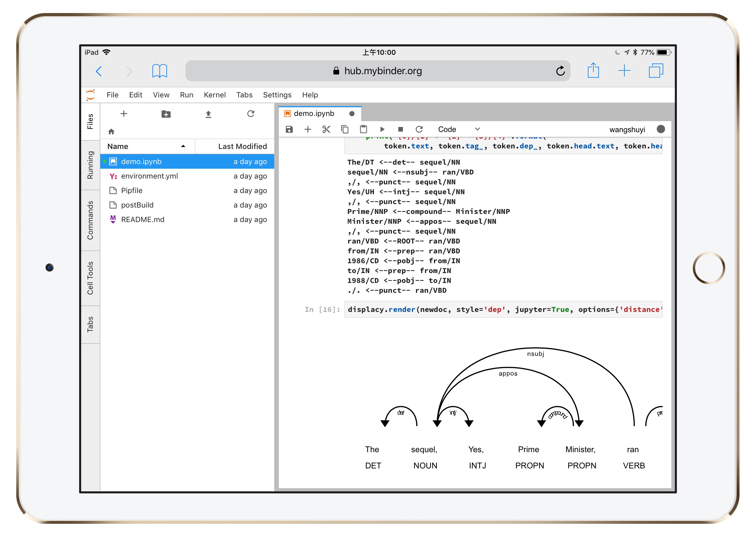Sort files by Last Modified
The height and width of the screenshot is (538, 756).
tap(242, 146)
